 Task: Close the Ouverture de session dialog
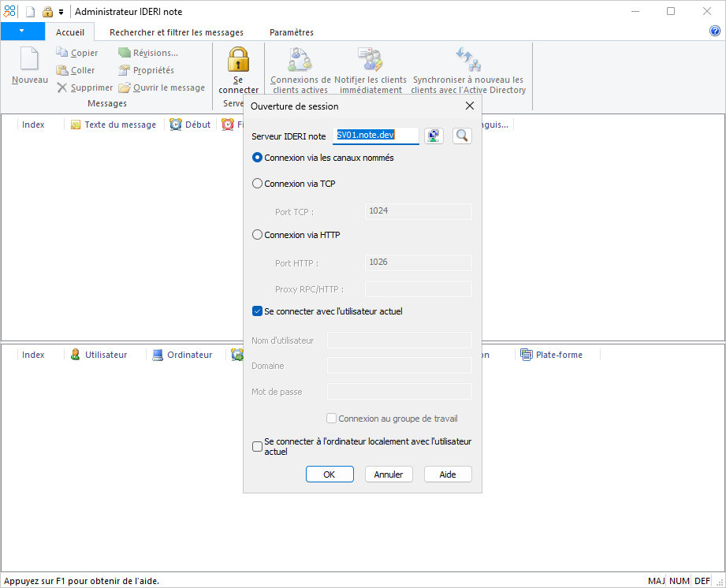(470, 106)
